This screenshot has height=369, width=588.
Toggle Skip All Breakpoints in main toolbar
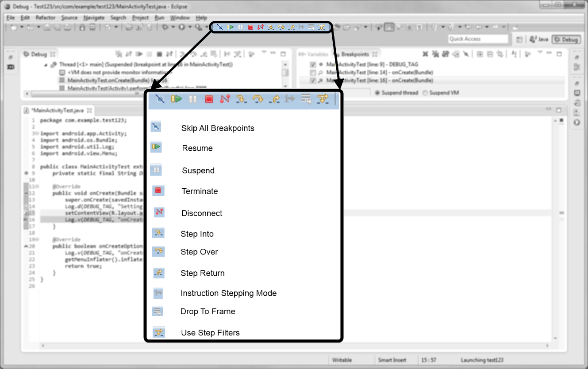pyautogui.click(x=220, y=27)
